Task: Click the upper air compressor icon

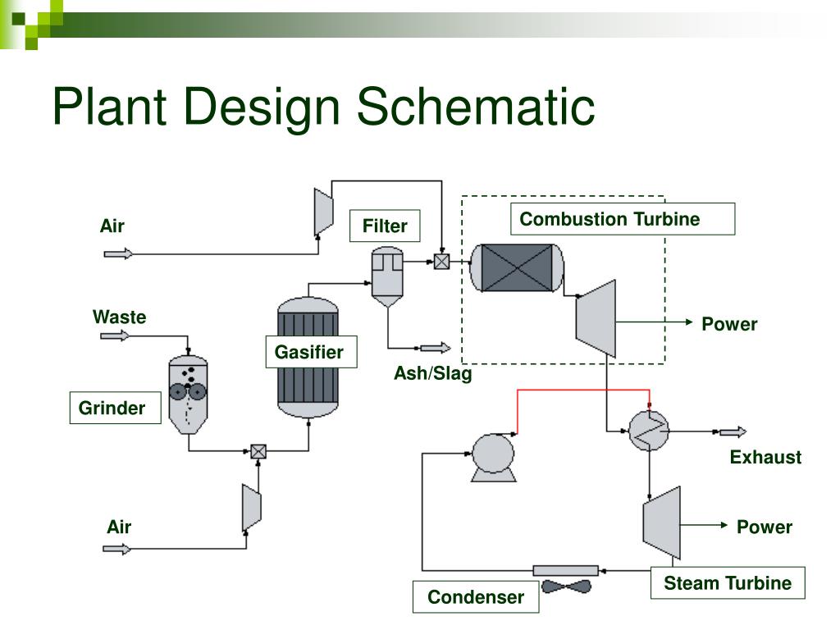Action: click(323, 212)
